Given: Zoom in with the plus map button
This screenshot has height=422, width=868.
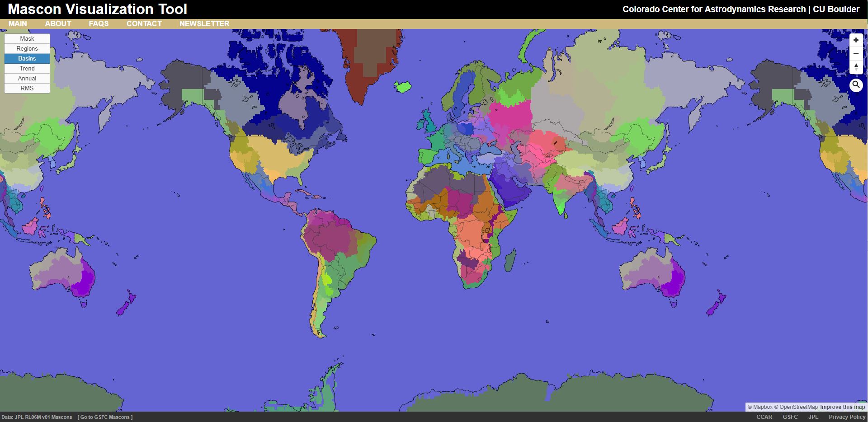Looking at the screenshot, I should pos(856,40).
